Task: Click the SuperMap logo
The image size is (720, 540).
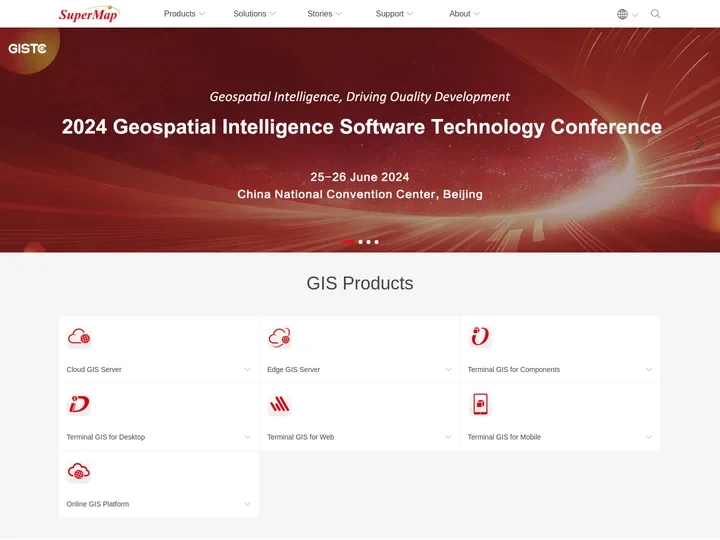Action: 88,14
